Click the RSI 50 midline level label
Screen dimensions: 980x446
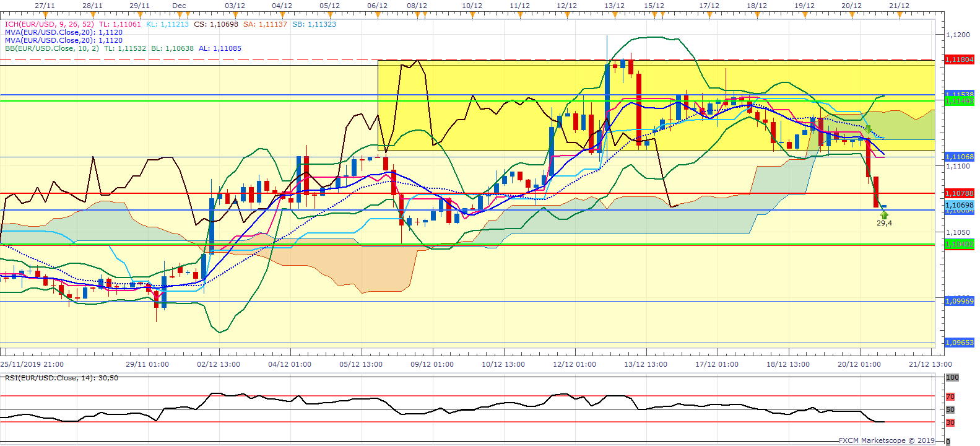point(950,409)
